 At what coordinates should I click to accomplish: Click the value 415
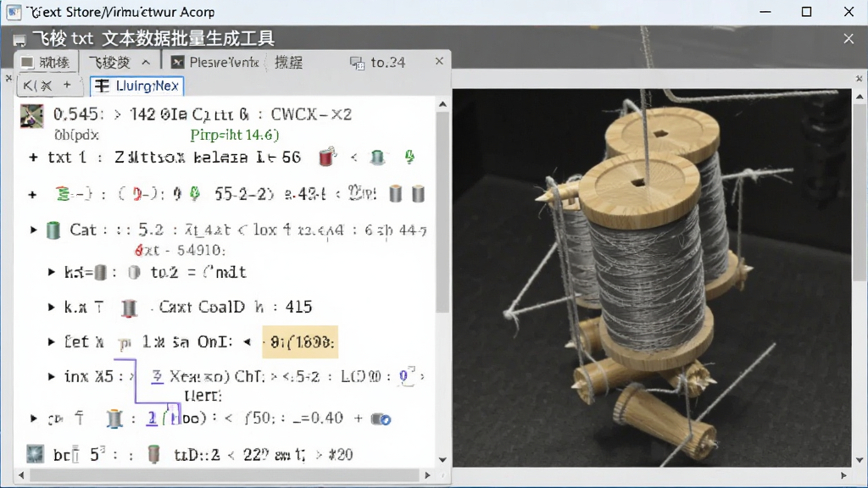pyautogui.click(x=299, y=307)
